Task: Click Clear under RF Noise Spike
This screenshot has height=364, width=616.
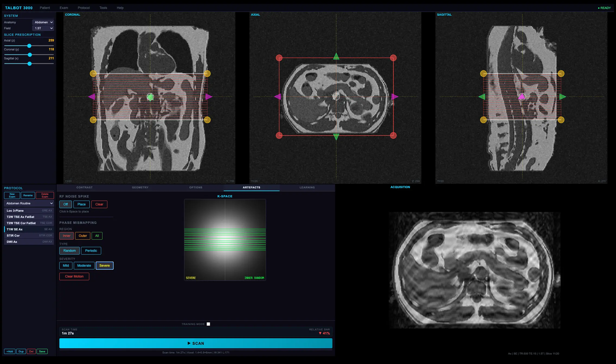Action: tap(99, 204)
